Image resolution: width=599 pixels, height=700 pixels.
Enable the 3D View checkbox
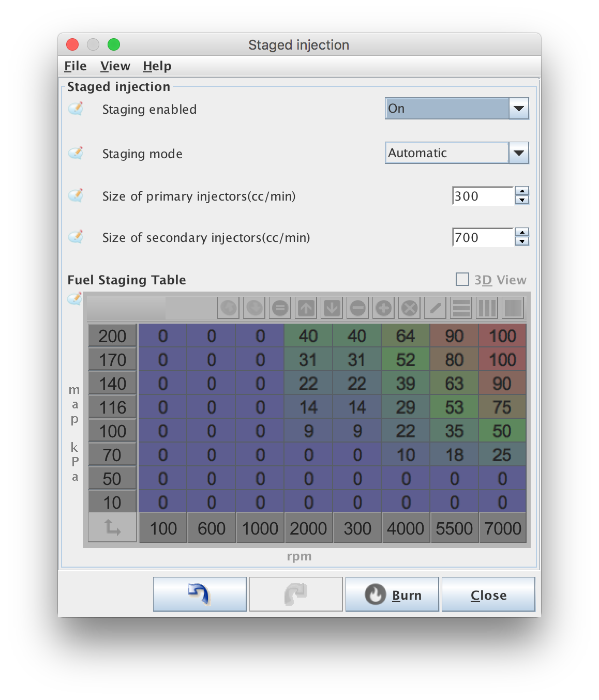(x=462, y=279)
